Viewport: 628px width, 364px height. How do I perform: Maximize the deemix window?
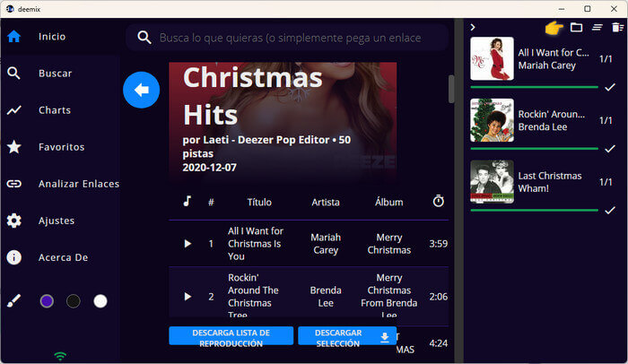click(x=587, y=9)
